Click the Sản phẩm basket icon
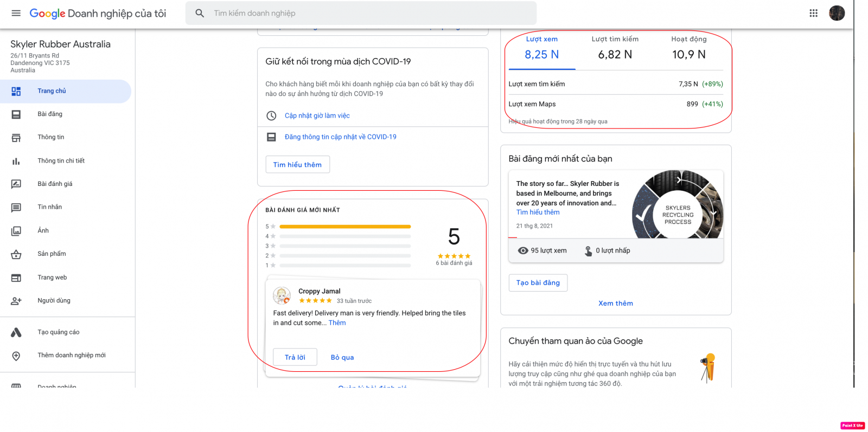 pos(16,254)
